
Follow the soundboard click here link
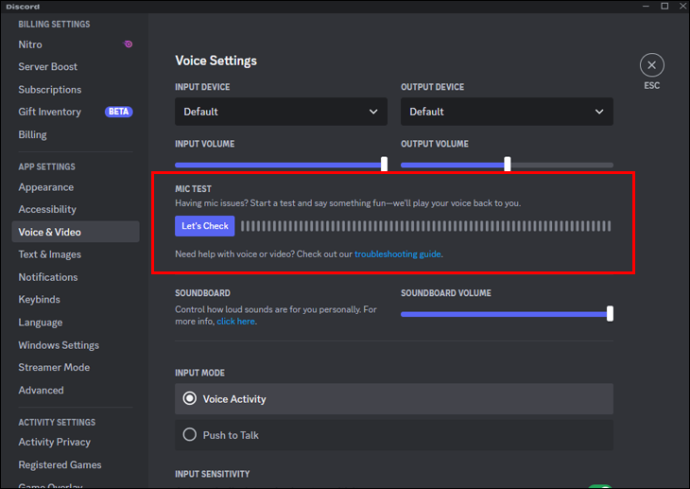point(235,321)
